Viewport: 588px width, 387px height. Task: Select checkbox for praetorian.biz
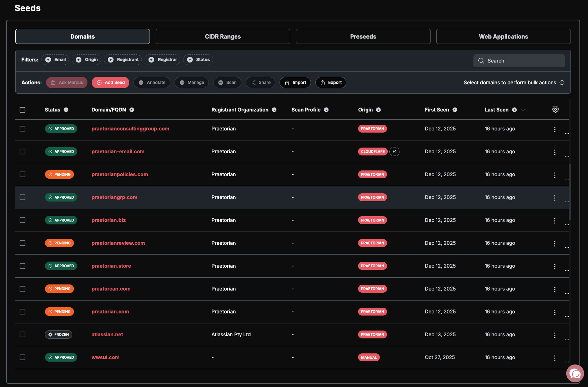click(x=22, y=220)
